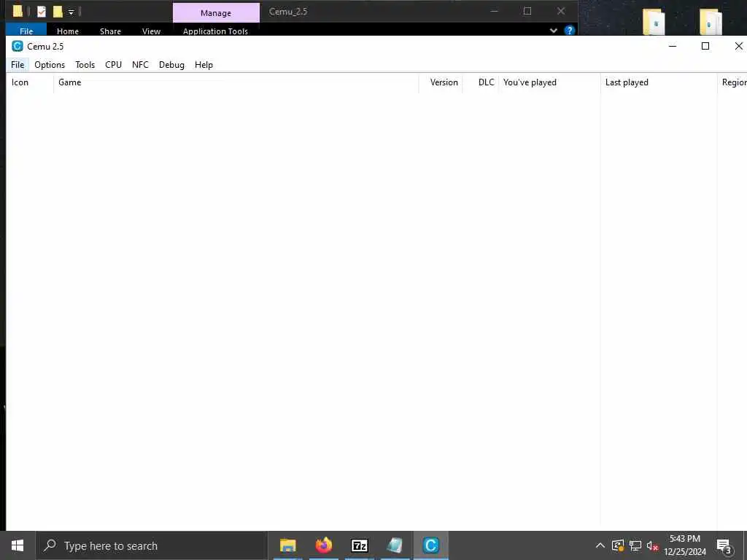The image size is (747, 560).
Task: Close the Cemu_2.5 Explorer window
Action: point(561,11)
